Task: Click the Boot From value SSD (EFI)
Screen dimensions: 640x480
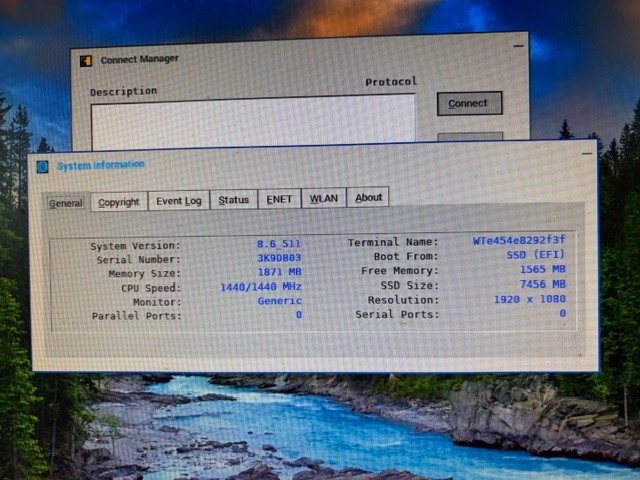Action: coord(536,255)
